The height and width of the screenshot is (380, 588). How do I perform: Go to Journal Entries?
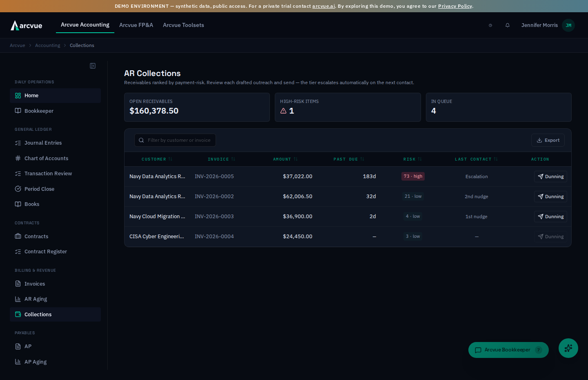pyautogui.click(x=55, y=143)
